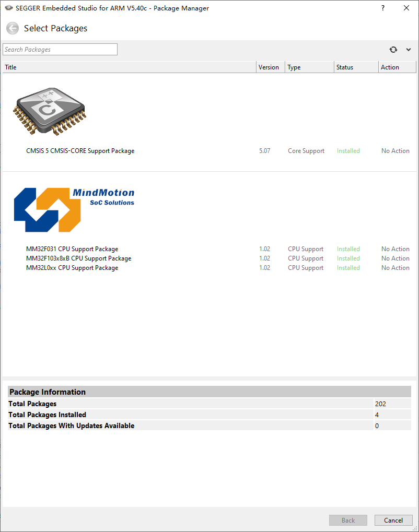Image resolution: width=419 pixels, height=532 pixels.
Task: Select MM32F103x8xB CPU Support Package
Action: (x=78, y=258)
